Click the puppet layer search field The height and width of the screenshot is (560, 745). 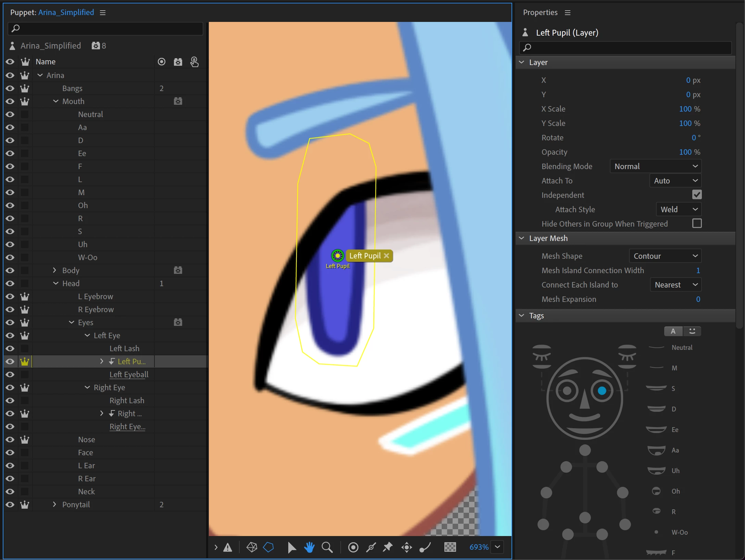point(105,28)
